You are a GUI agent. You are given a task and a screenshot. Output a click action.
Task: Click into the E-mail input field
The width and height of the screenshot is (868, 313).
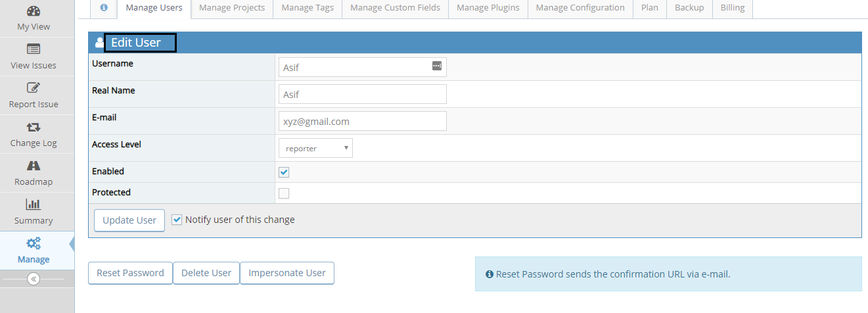coord(363,122)
